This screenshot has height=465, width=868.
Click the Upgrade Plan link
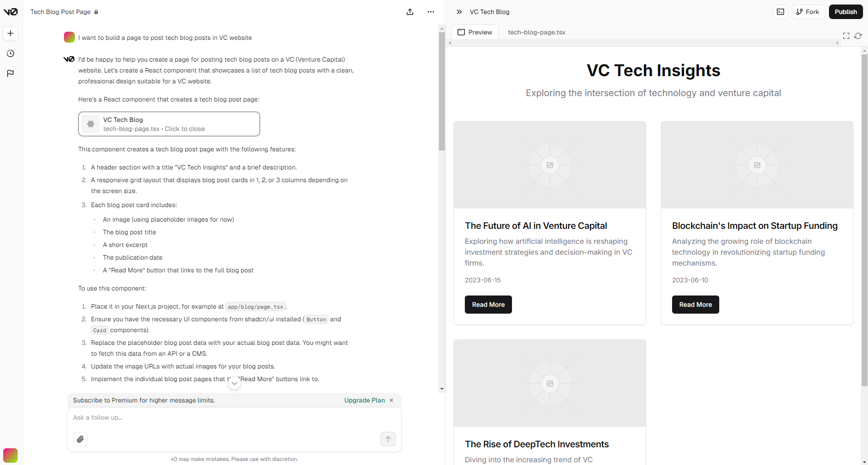[x=364, y=400]
